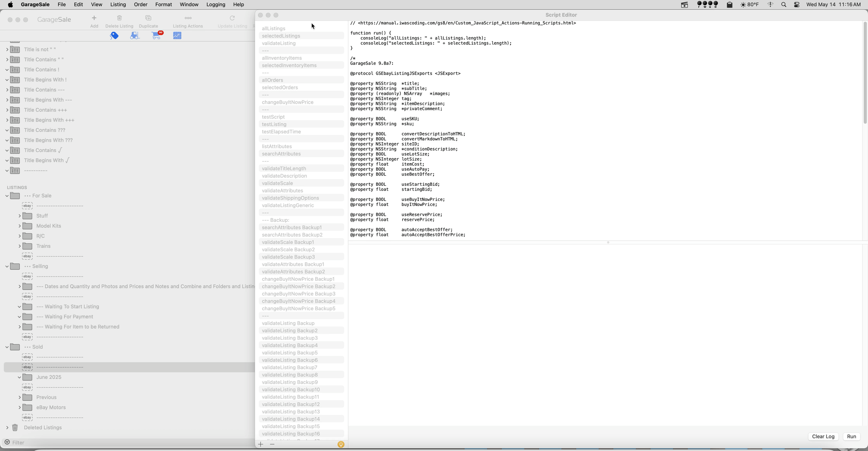The width and height of the screenshot is (868, 451).
Task: Select the changeBuyItNowPrice Backup4 script
Action: [x=301, y=301]
